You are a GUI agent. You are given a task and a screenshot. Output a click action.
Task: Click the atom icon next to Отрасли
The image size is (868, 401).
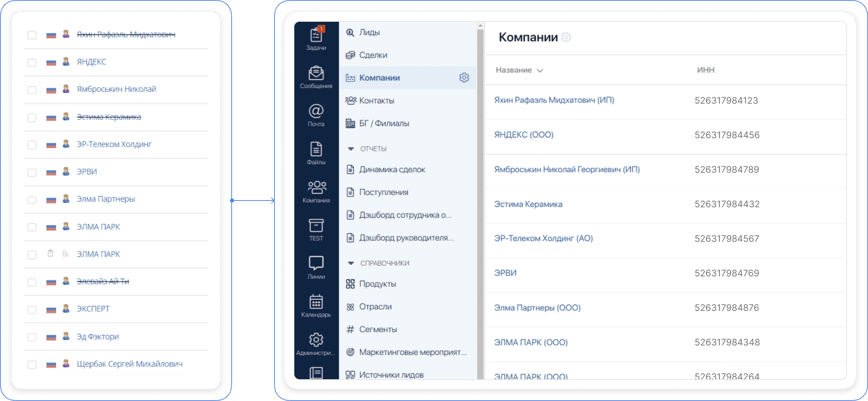click(x=350, y=307)
